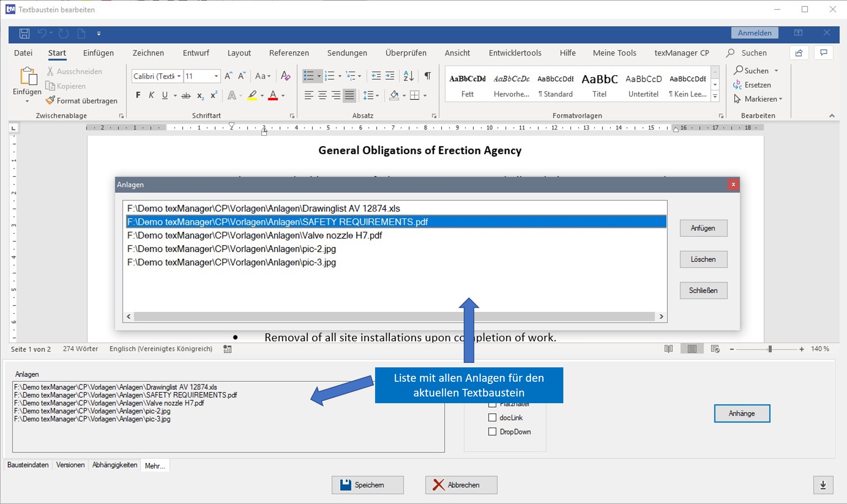
Task: Click the zoom slider handle
Action: coord(770,349)
